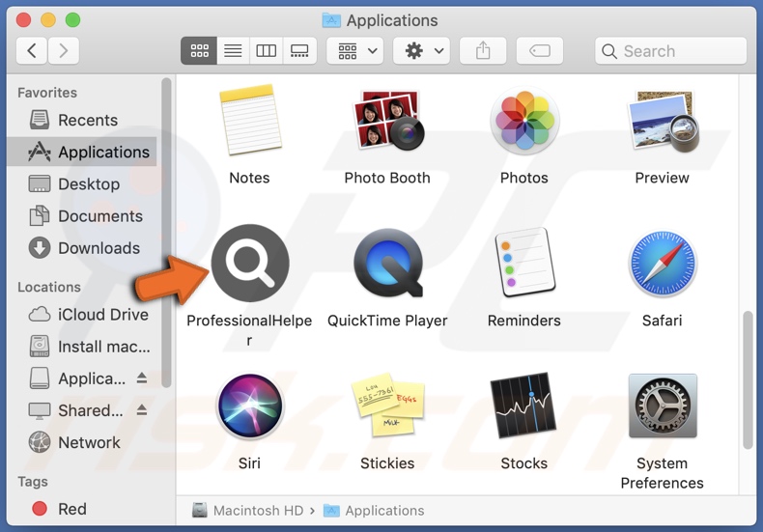Image resolution: width=763 pixels, height=532 pixels.
Task: Click the System Preferences label text
Action: click(663, 473)
